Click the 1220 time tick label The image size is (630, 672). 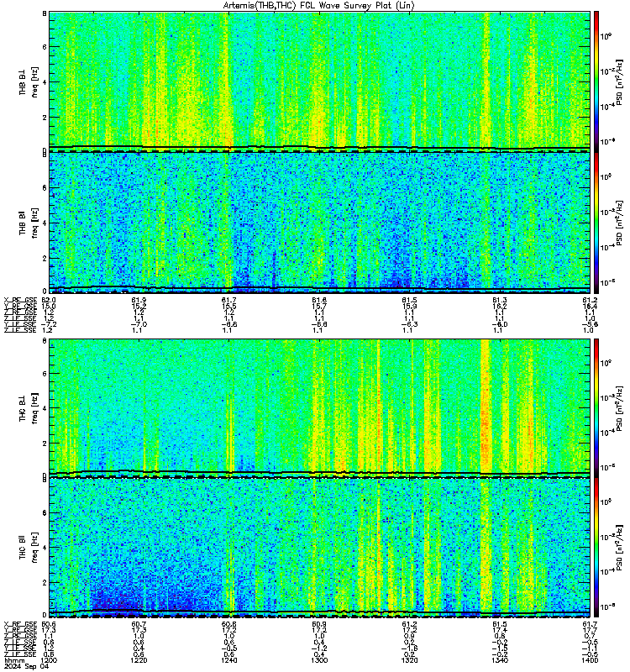(139, 660)
